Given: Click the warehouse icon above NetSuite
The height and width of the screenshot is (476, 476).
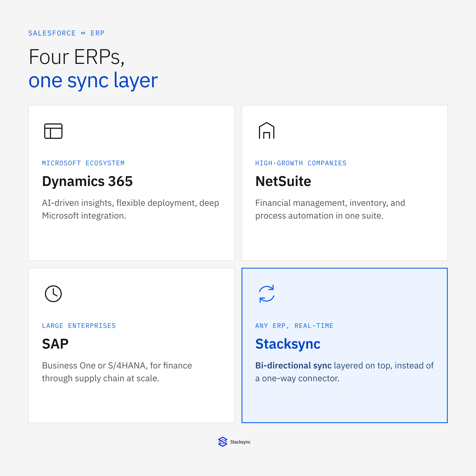Looking at the screenshot, I should click(267, 131).
